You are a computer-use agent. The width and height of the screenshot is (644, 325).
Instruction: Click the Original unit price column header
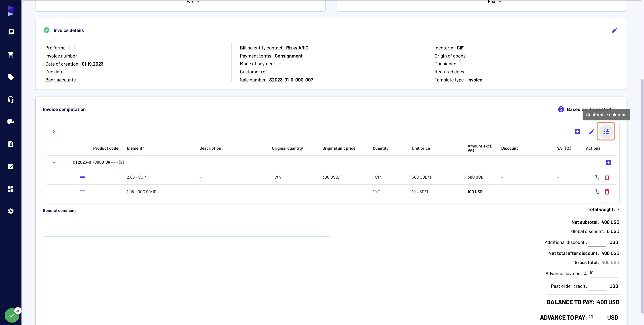(339, 148)
